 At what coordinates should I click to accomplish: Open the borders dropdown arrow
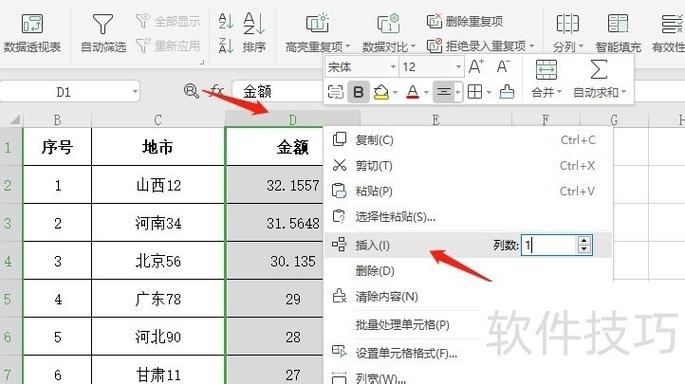[x=489, y=93]
